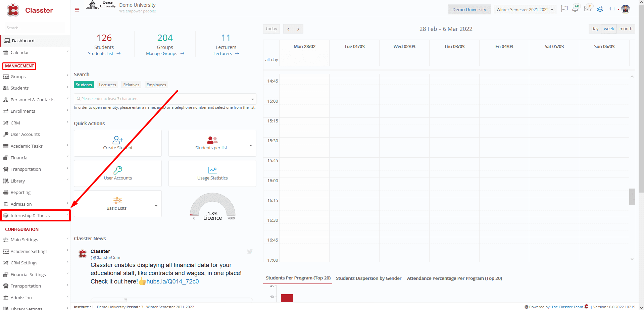The image size is (644, 310).
Task: Click the sidebar Search field
Action: point(35,28)
